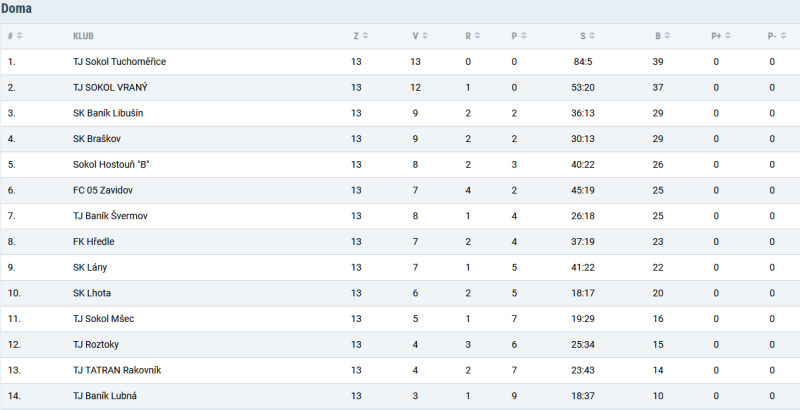Screen dimensions: 800x410
Task: Select TJ Baník Lubná row
Action: (400, 396)
